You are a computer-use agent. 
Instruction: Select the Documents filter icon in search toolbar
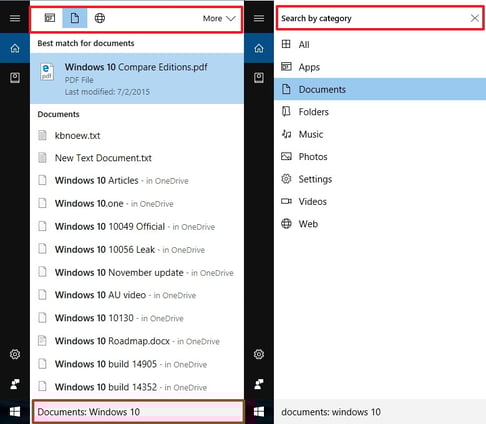coord(75,18)
